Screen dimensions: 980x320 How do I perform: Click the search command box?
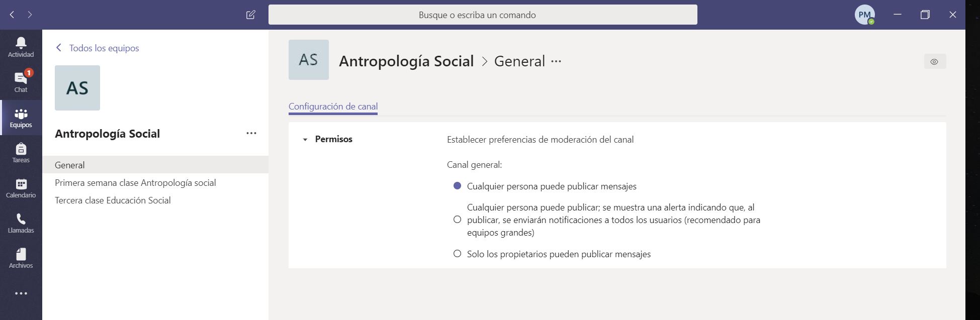(x=482, y=15)
